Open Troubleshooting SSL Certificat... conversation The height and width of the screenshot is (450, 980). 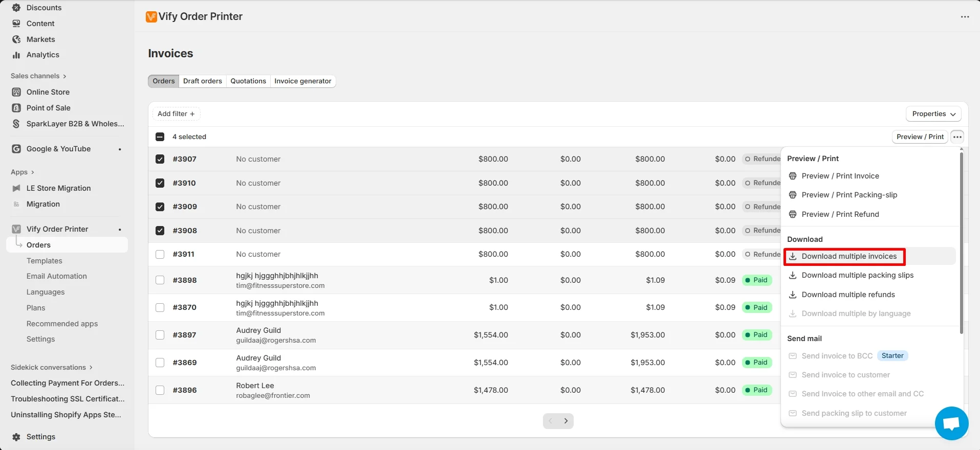[x=67, y=399]
